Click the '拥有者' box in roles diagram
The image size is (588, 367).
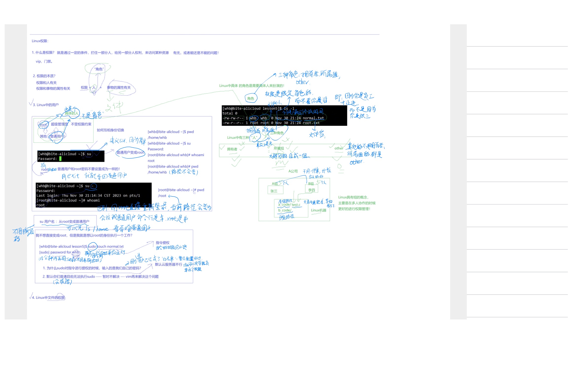coord(232,149)
